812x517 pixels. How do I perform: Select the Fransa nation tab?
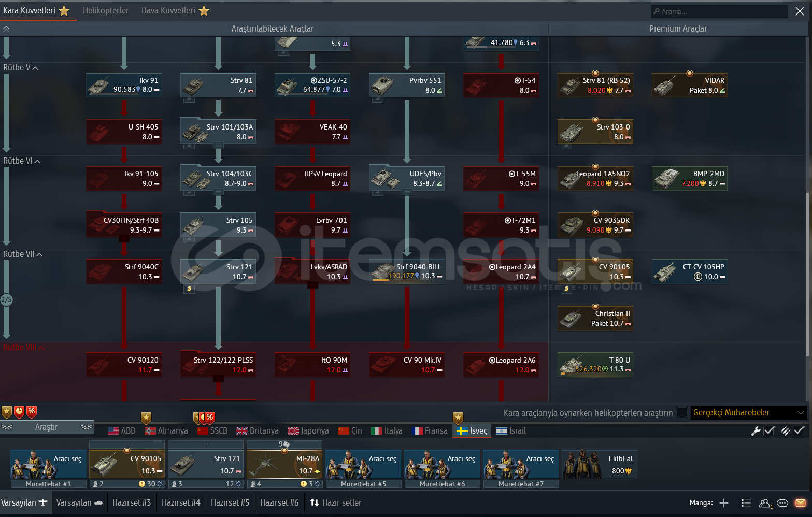tap(430, 431)
